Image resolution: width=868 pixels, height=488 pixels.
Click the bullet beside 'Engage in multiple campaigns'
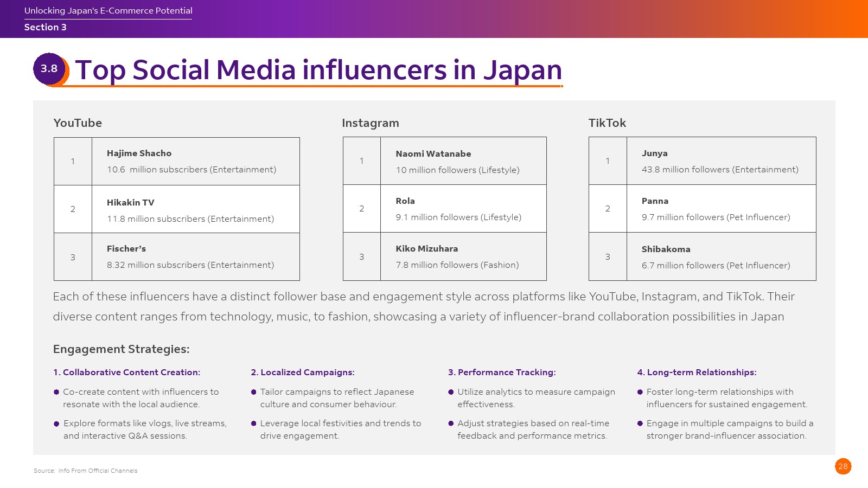pos(640,423)
